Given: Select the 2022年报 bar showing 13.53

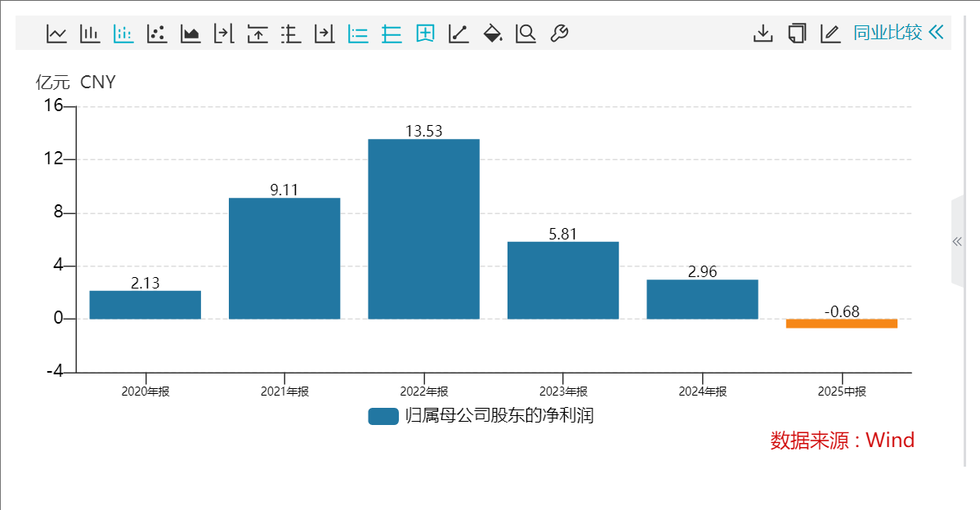Looking at the screenshot, I should 423,229.
